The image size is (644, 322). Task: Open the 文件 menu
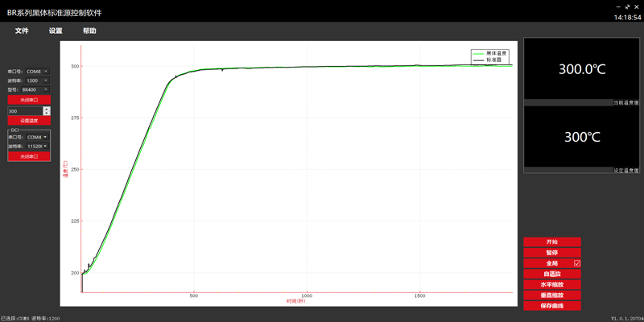click(22, 31)
